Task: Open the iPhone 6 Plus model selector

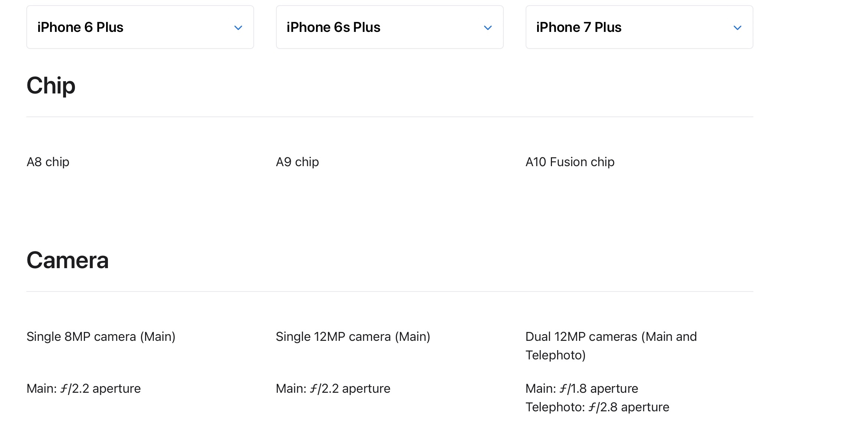Action: click(x=140, y=27)
